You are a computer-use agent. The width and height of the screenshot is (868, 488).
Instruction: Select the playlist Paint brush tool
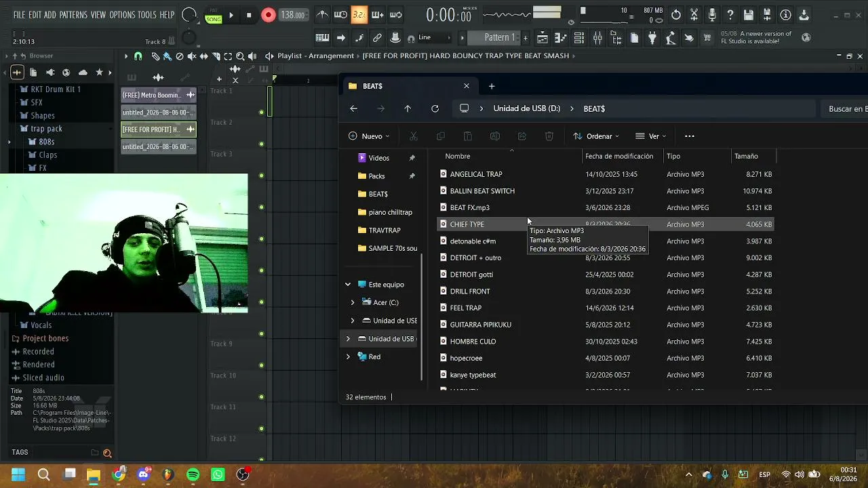pos(167,56)
